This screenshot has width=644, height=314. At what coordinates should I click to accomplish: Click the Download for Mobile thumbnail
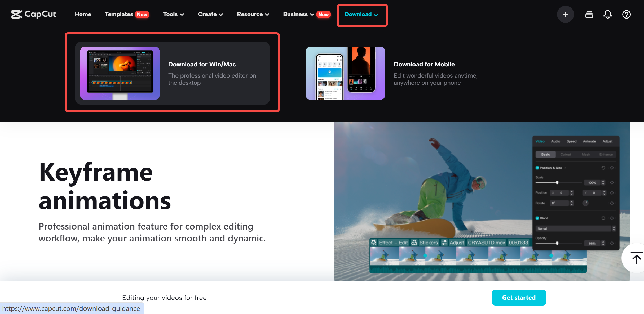click(345, 73)
